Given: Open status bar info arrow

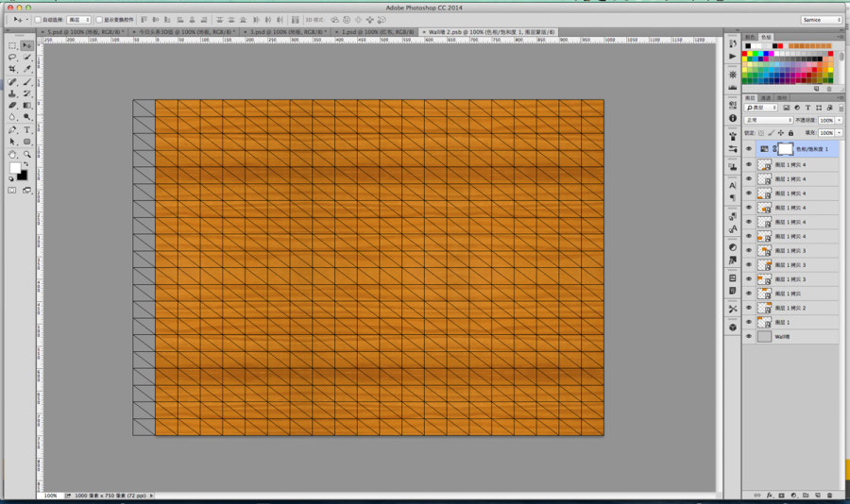Looking at the screenshot, I should tap(151, 496).
